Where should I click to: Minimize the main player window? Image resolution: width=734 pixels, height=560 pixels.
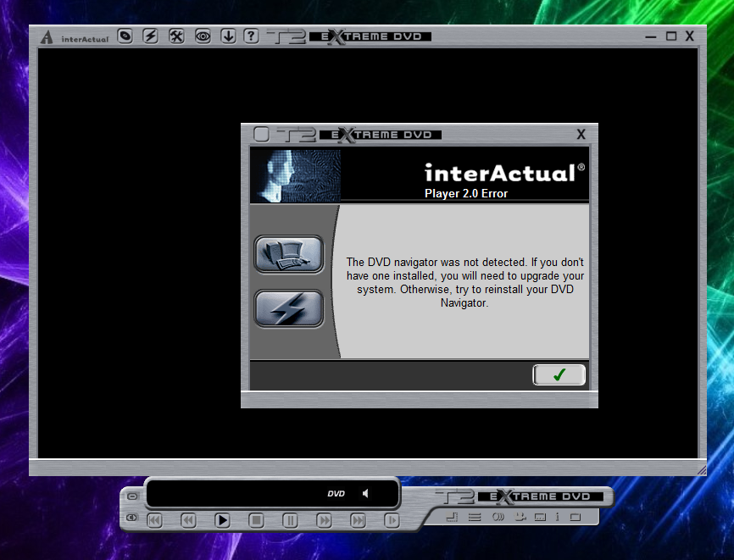pos(651,36)
